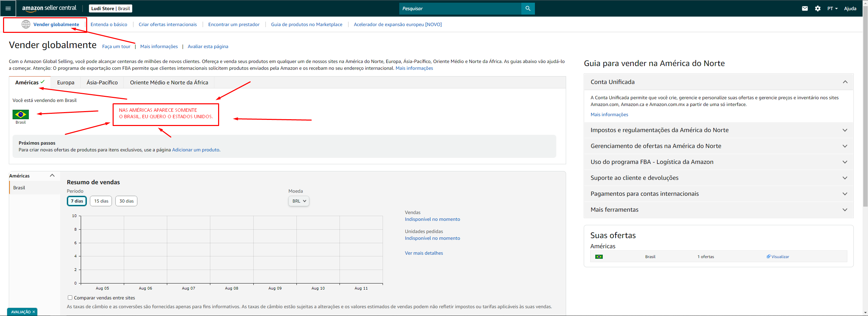Expand Mais ferramentas section

pos(718,210)
